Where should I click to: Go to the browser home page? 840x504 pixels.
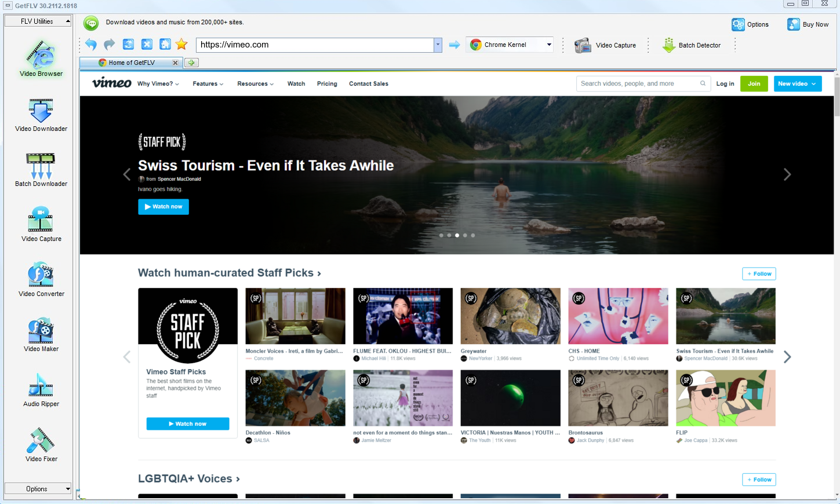pyautogui.click(x=165, y=45)
